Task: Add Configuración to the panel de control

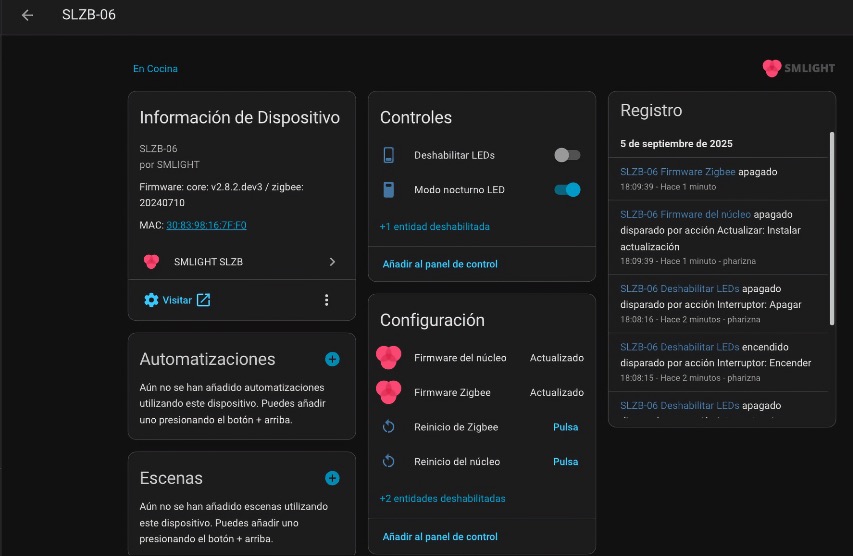Action: [x=440, y=536]
